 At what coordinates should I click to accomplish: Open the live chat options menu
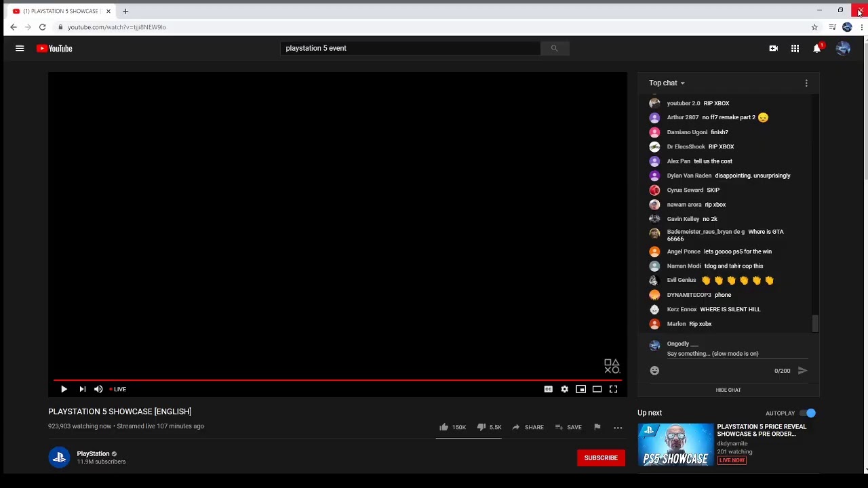(806, 83)
